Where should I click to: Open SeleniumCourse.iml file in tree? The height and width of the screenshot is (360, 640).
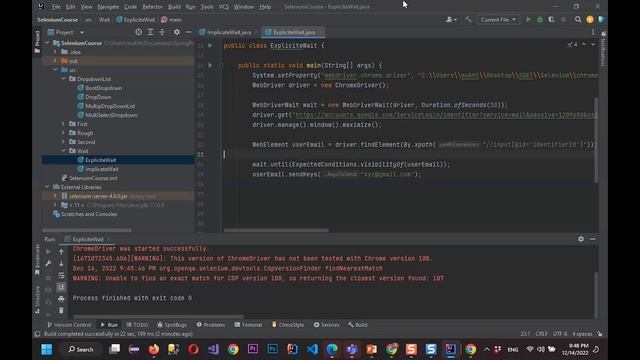93,178
